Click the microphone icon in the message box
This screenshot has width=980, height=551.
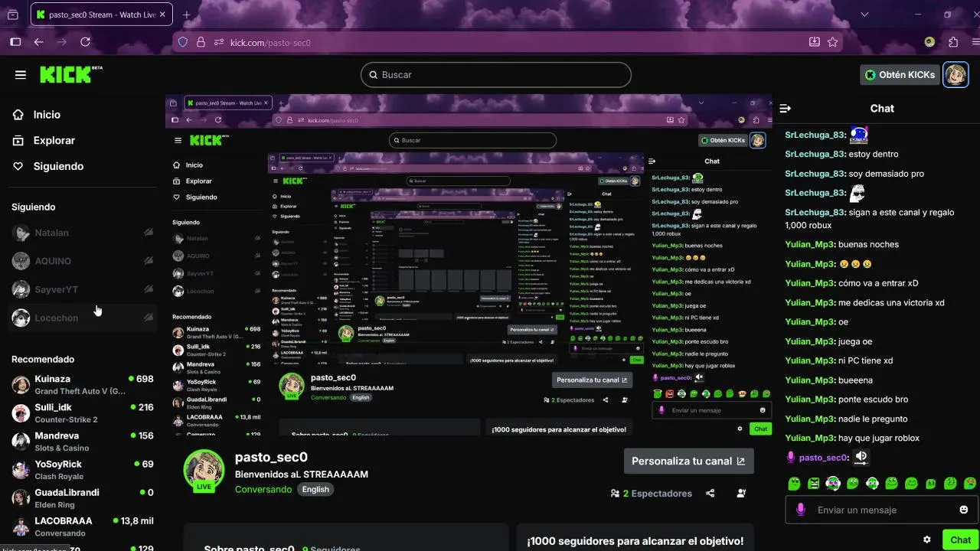801,510
